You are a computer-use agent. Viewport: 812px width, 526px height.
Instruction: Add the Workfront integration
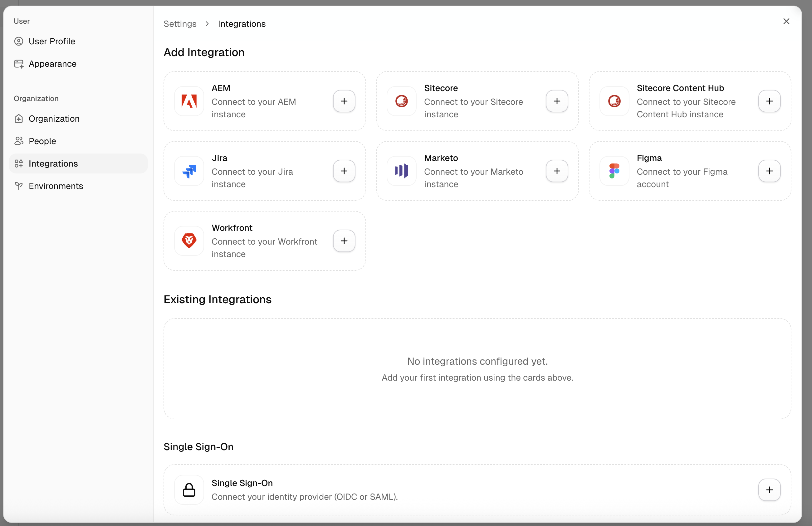click(x=344, y=241)
